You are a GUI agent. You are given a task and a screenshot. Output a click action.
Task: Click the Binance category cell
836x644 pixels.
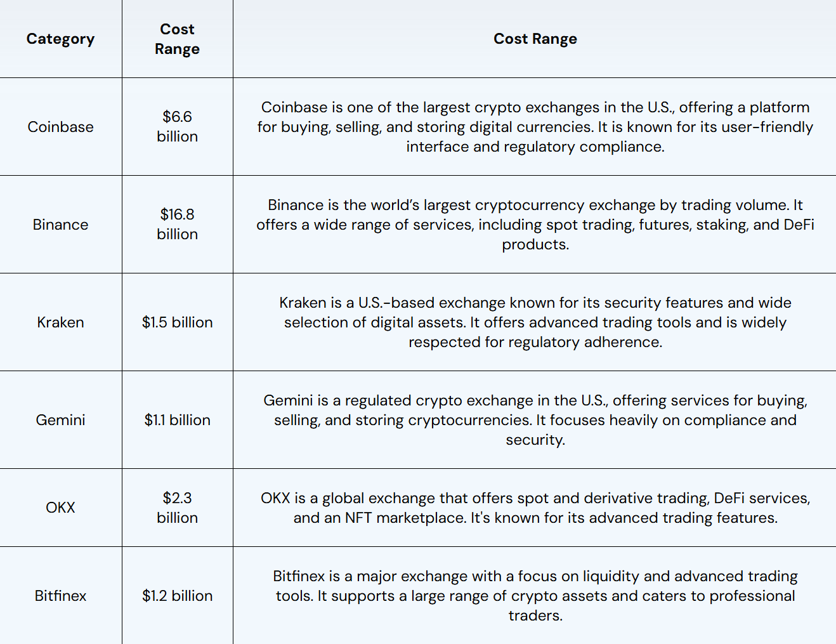click(60, 225)
